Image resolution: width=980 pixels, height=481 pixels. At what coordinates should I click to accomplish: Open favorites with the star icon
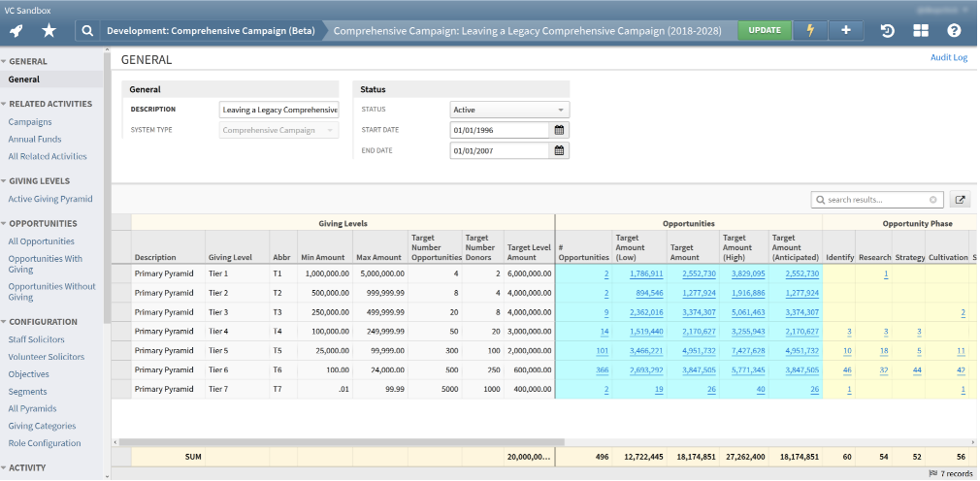point(49,30)
